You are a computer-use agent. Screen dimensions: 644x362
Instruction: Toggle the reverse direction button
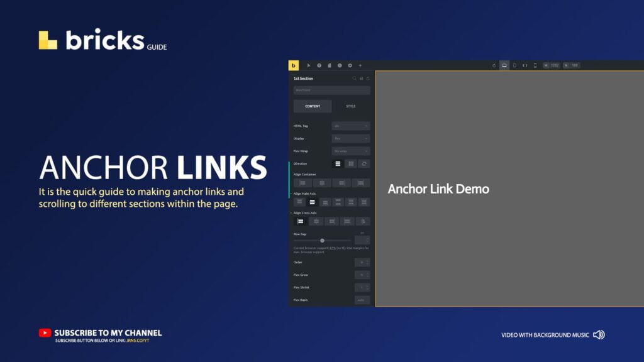tap(364, 164)
